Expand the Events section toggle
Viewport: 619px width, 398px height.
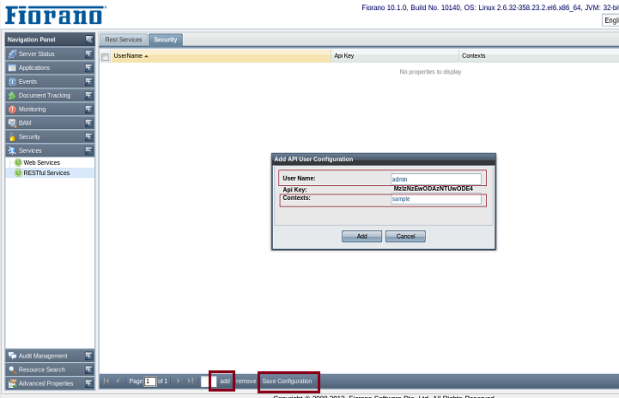click(89, 81)
